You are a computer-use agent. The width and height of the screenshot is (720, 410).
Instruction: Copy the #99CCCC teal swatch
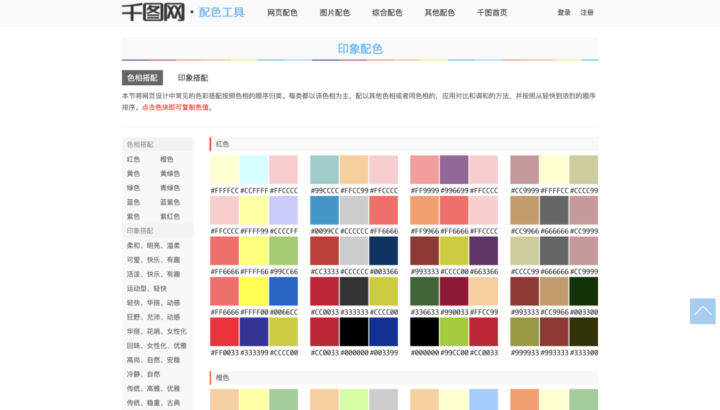[324, 169]
